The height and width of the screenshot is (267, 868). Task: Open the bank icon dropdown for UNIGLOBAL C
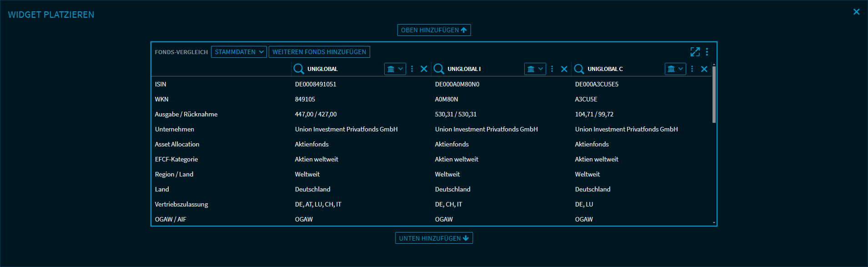675,69
